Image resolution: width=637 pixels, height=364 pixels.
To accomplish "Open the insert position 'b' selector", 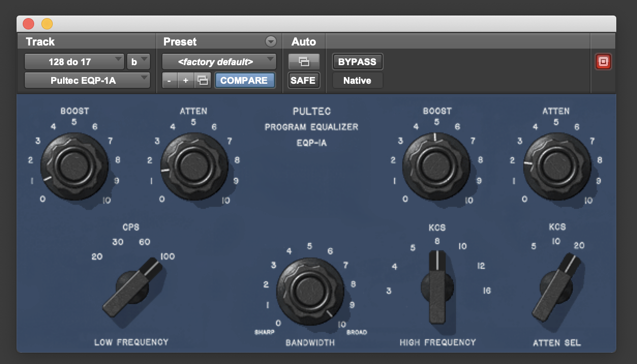I will coord(138,62).
